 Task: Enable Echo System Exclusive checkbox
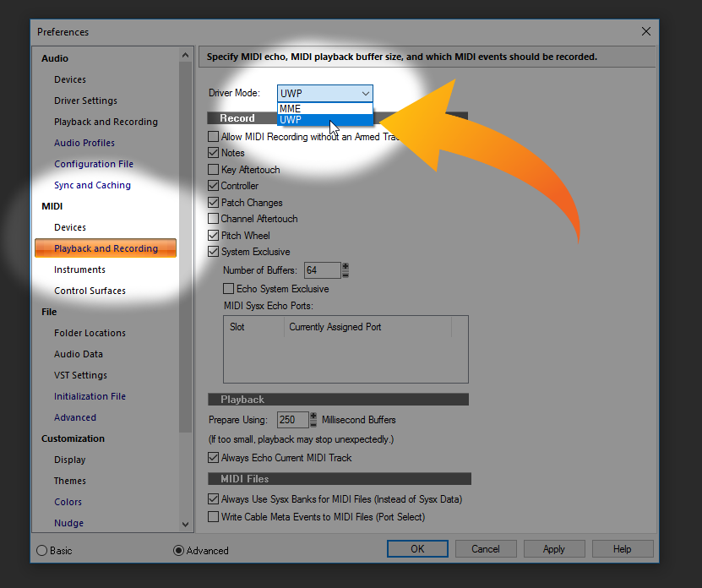[x=229, y=289]
